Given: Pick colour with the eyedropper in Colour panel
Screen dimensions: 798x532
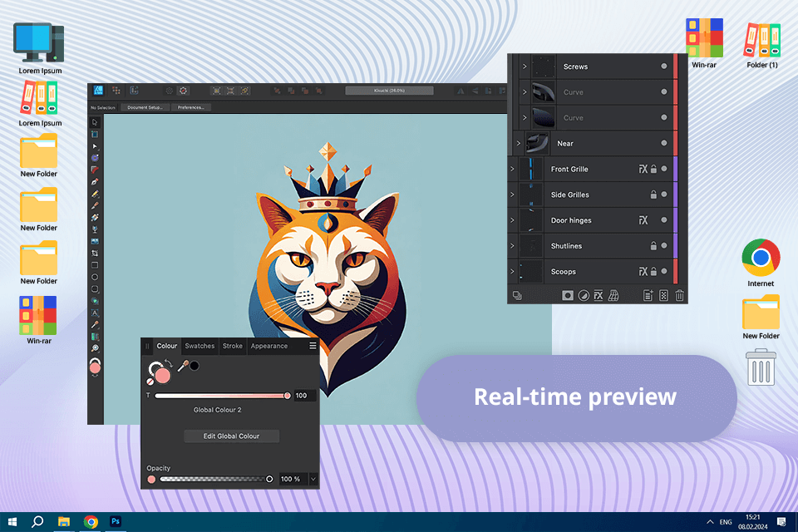Looking at the screenshot, I should [182, 366].
